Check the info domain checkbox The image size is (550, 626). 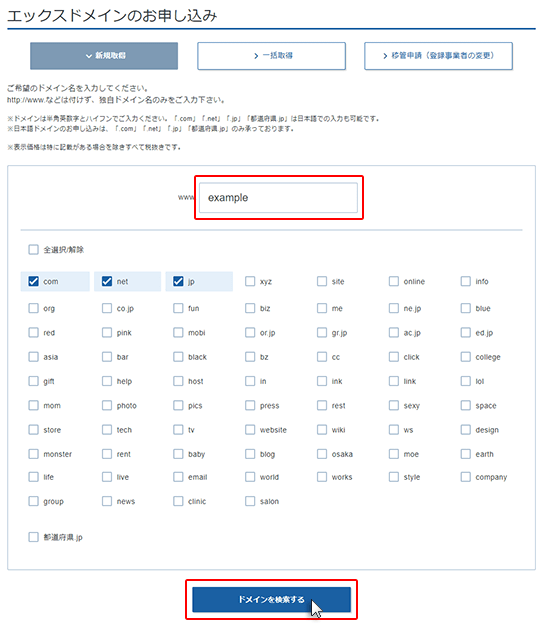coord(466,281)
